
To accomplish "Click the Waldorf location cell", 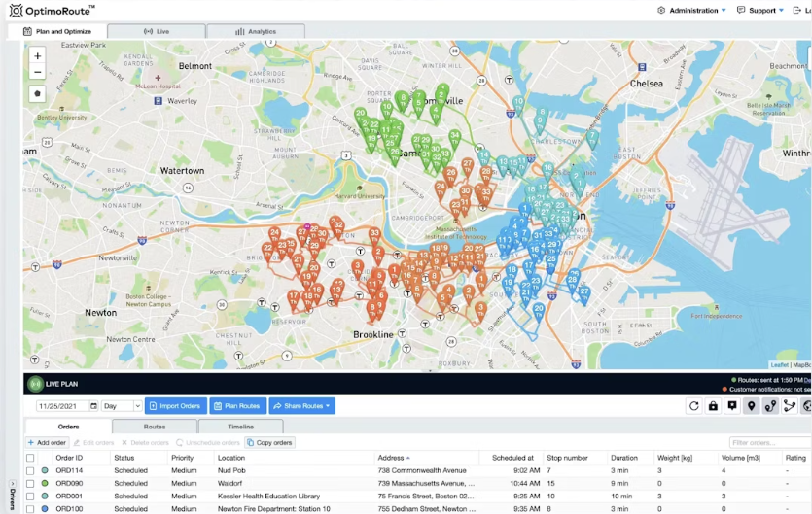I will point(229,484).
